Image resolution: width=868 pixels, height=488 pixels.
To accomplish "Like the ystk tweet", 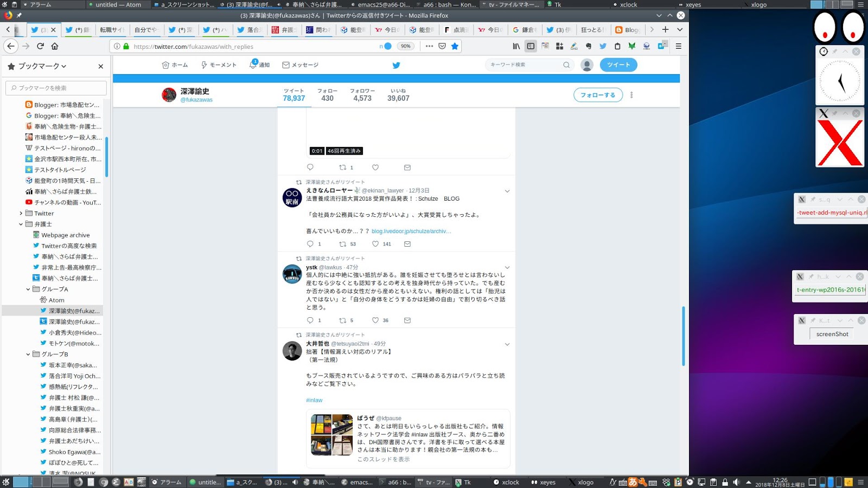I will [375, 320].
